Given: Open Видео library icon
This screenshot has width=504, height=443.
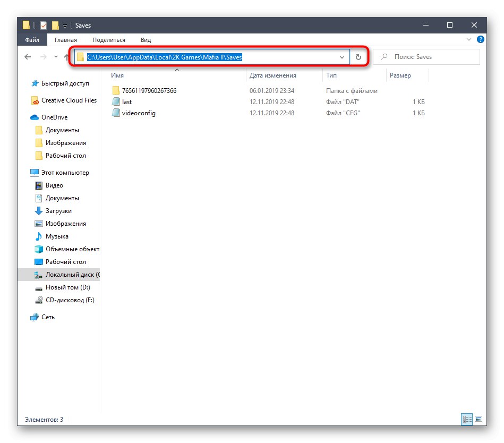Looking at the screenshot, I should 39,185.
